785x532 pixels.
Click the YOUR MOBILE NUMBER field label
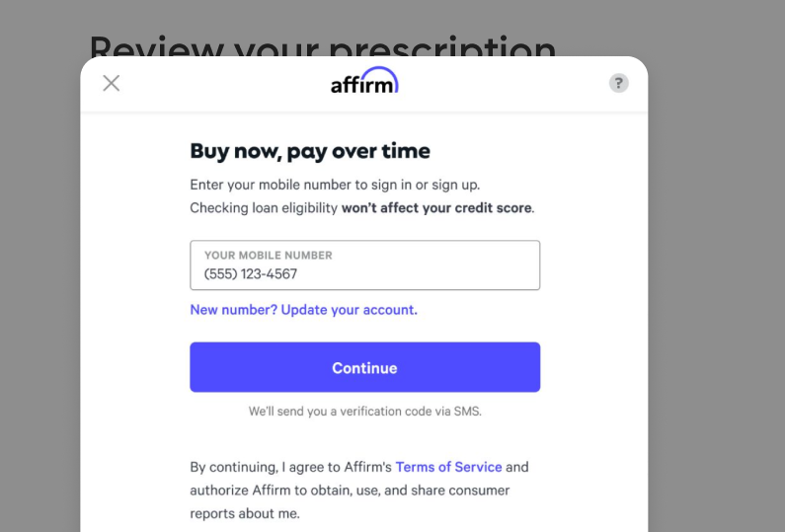269,256
